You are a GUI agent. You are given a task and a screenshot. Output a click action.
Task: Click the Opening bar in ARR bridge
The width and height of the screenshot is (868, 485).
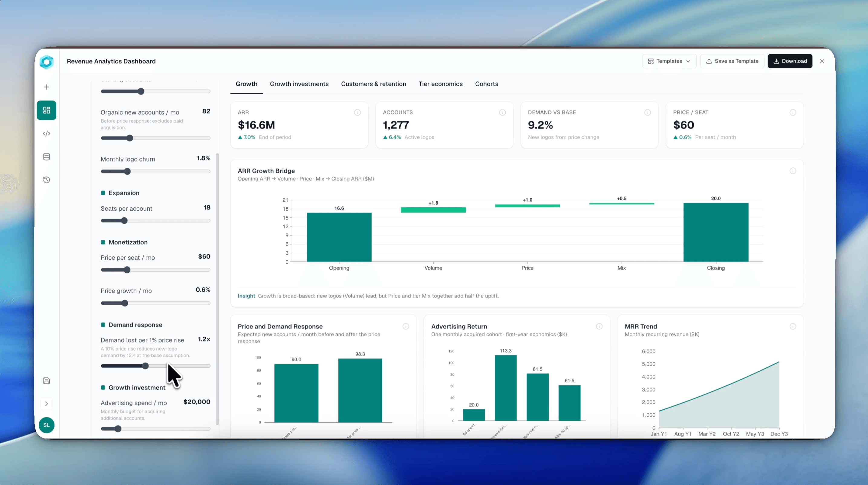pyautogui.click(x=339, y=237)
